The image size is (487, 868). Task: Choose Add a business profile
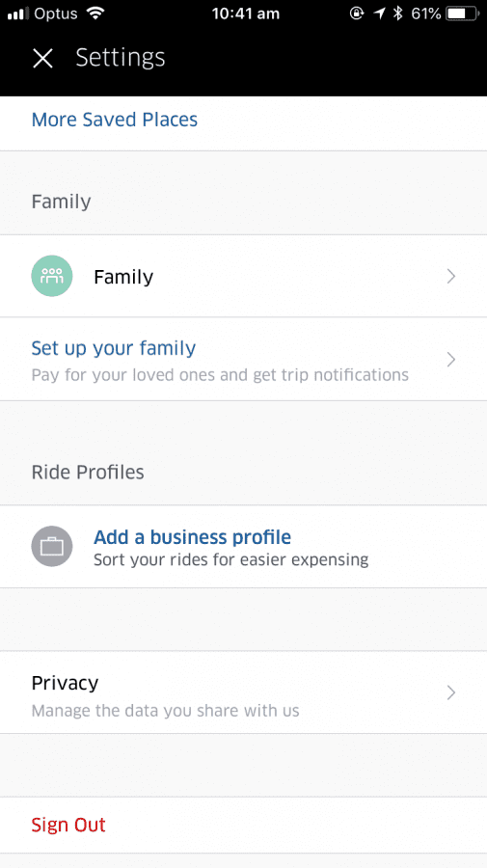pyautogui.click(x=192, y=537)
